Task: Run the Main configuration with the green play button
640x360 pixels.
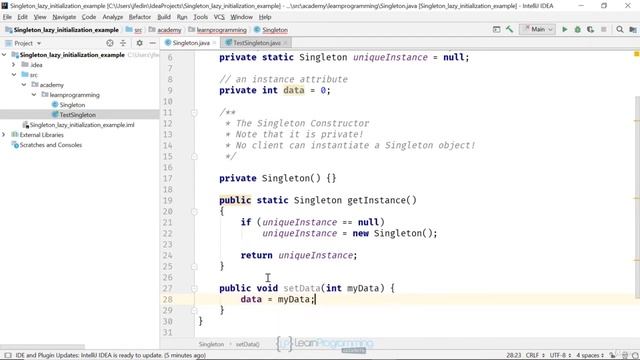Action: (564, 29)
